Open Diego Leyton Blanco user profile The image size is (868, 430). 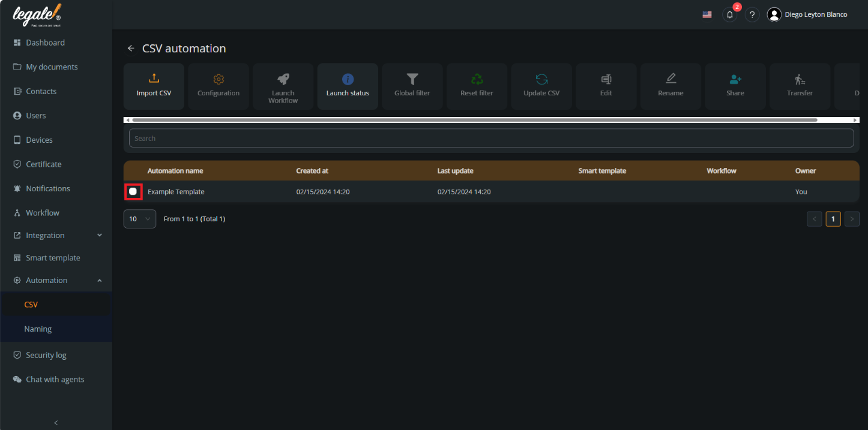(x=808, y=15)
